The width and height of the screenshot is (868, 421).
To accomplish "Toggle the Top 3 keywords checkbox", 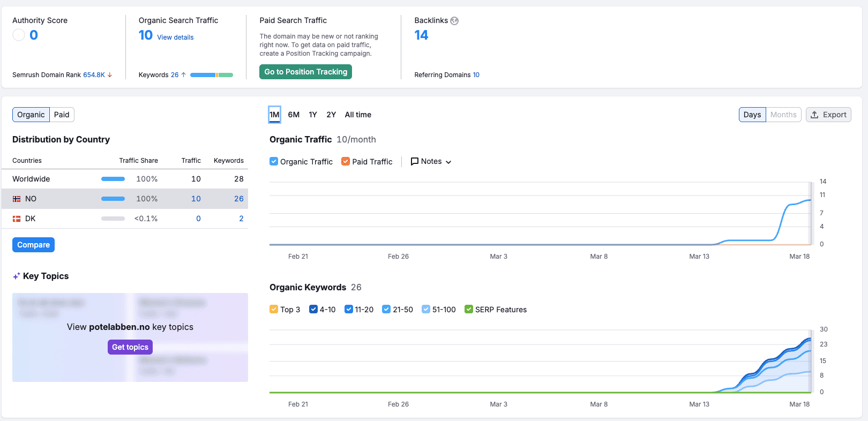I will [x=274, y=309].
